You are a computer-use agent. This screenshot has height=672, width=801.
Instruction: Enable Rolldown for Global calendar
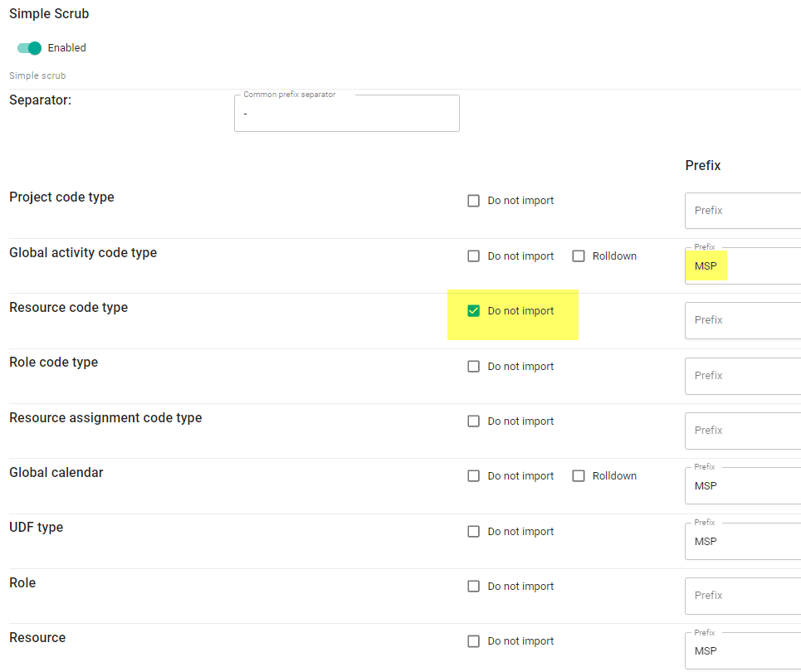(x=579, y=476)
